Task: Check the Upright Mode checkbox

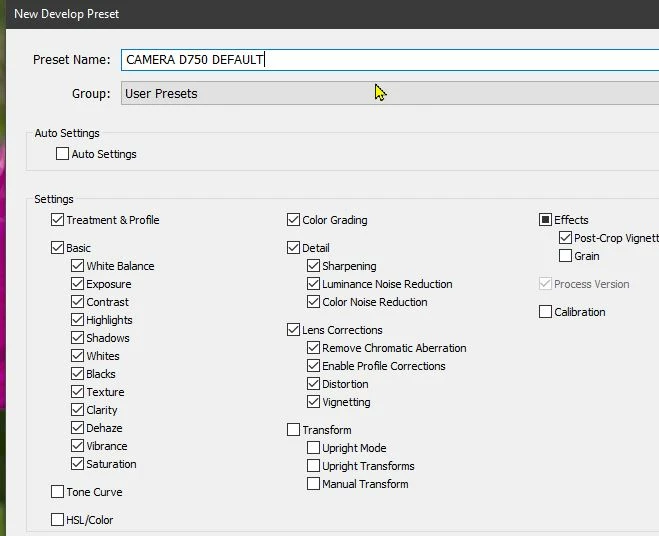Action: coord(313,448)
